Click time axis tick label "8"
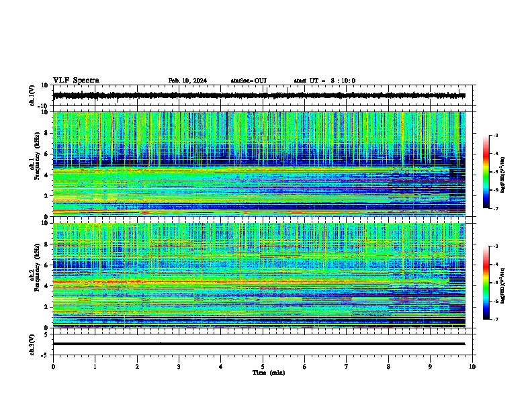 388,367
